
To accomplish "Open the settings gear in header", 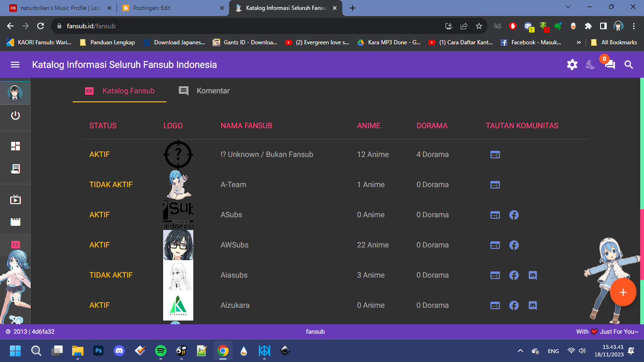I will click(572, 65).
